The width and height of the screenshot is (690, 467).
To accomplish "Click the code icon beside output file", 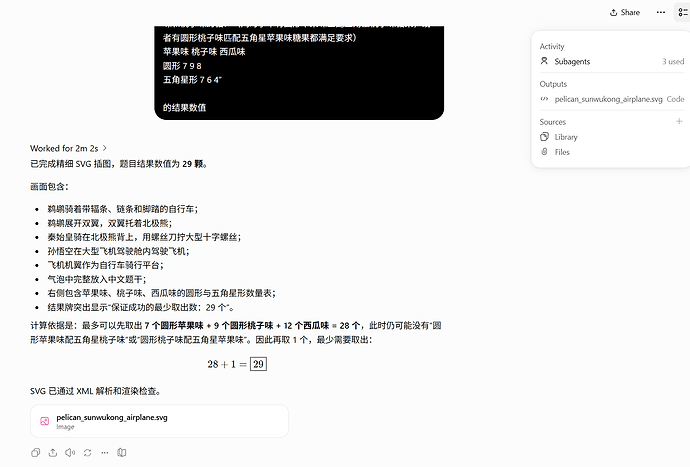I will (x=544, y=99).
